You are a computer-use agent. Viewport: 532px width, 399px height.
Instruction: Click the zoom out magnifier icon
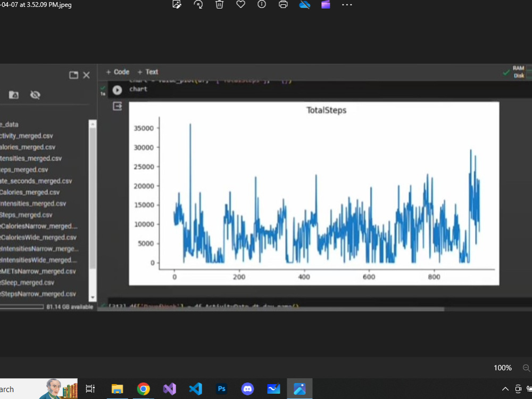527,368
